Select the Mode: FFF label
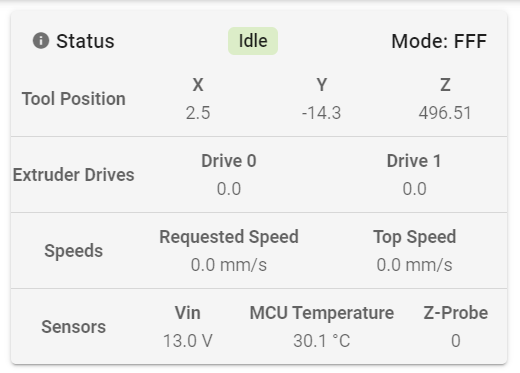This screenshot has height=373, width=520. point(439,41)
